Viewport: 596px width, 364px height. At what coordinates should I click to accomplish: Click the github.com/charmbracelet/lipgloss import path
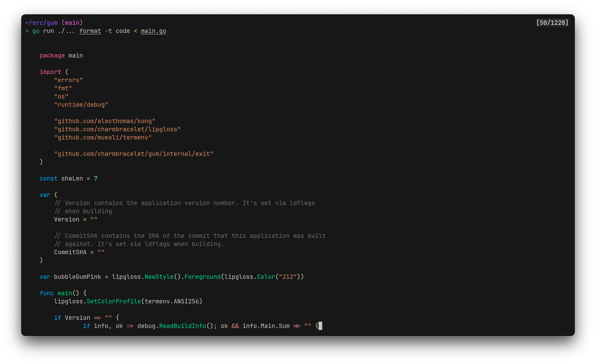click(x=117, y=129)
